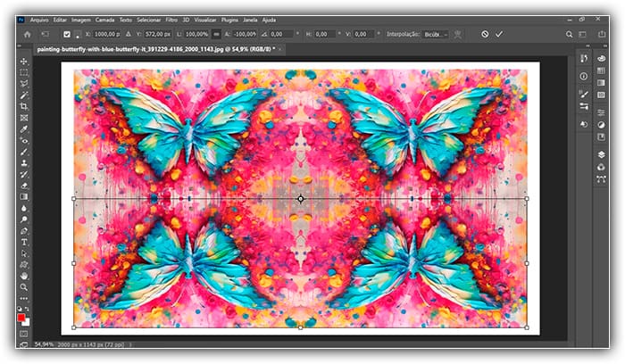This screenshot has width=625, height=364.
Task: Select the Eyedropper tool
Action: coord(24,129)
